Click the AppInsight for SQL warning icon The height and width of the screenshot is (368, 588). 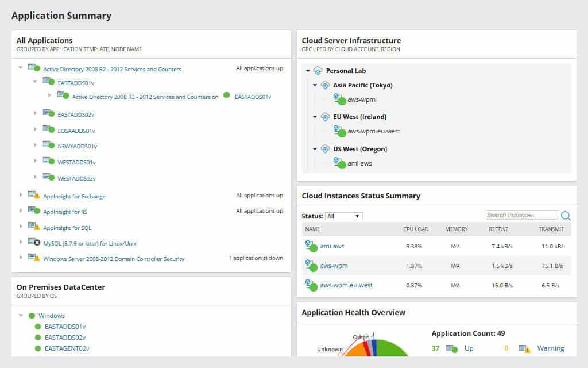tap(34, 226)
